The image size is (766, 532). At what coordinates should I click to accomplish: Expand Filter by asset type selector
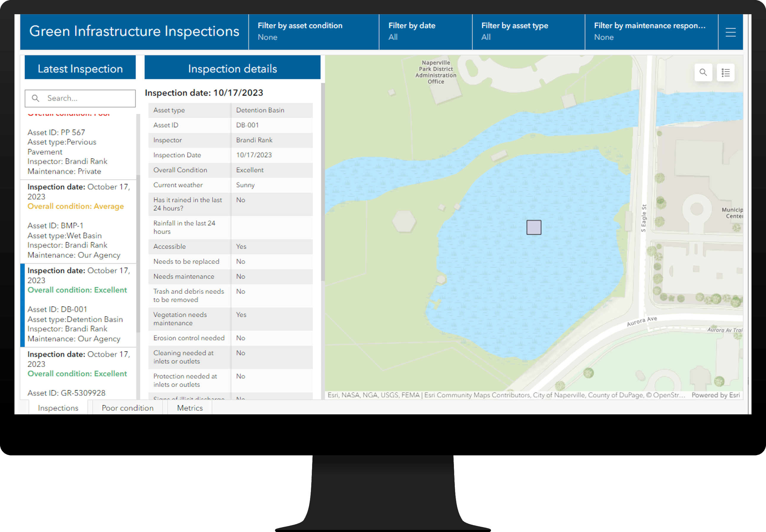pyautogui.click(x=528, y=32)
